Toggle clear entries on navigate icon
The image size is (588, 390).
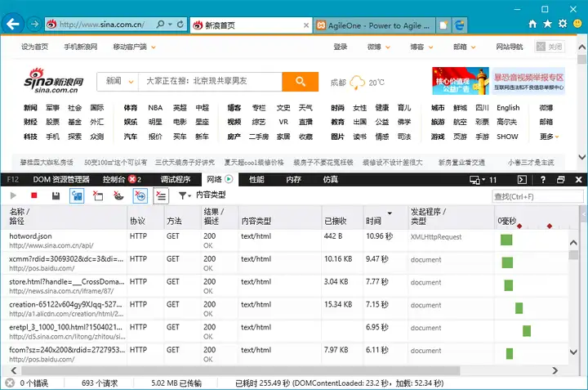[x=140, y=195]
